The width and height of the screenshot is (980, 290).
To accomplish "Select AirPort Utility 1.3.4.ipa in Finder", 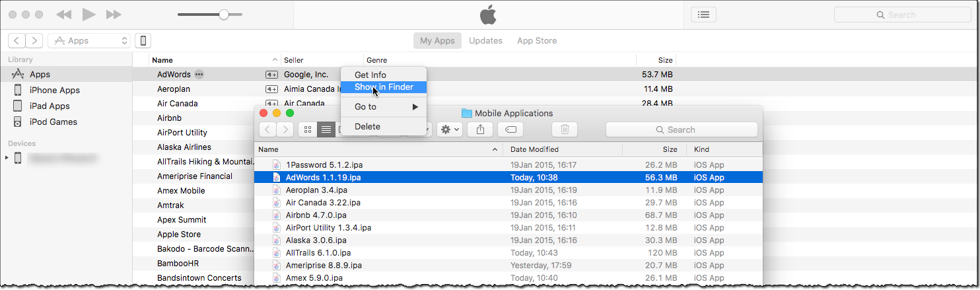I will 508,228.
